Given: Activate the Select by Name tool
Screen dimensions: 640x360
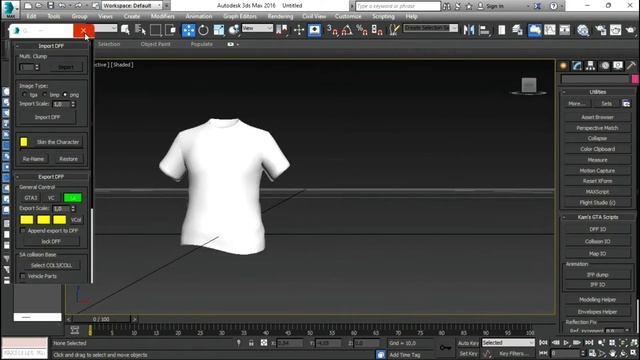Looking at the screenshot, I should pyautogui.click(x=140, y=30).
